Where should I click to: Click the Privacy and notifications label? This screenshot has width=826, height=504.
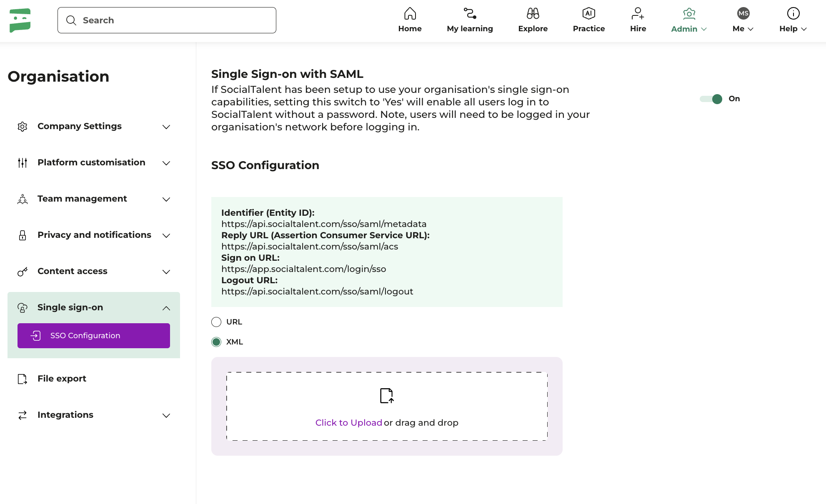tap(94, 235)
